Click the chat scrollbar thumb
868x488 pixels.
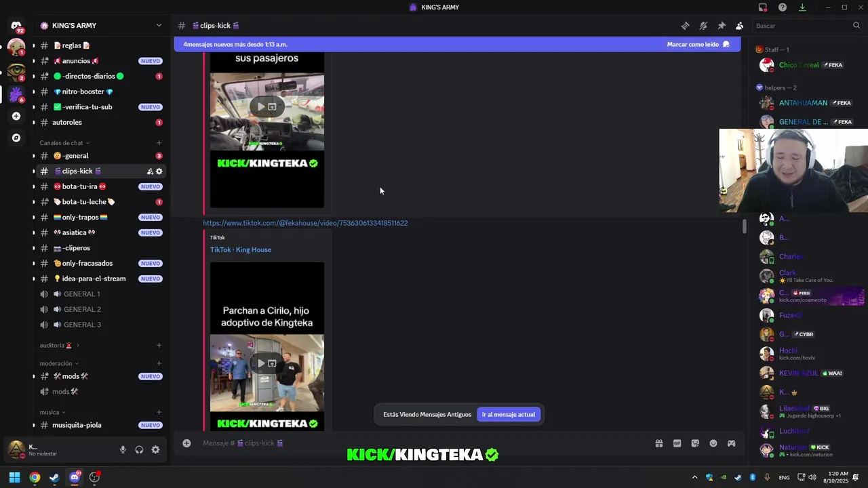(744, 226)
